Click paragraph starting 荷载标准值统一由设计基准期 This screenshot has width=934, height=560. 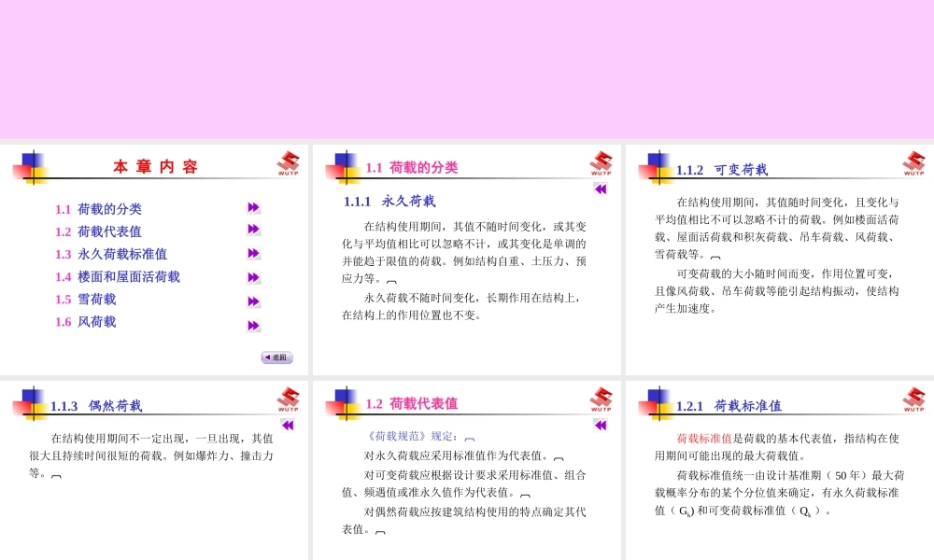[779, 493]
